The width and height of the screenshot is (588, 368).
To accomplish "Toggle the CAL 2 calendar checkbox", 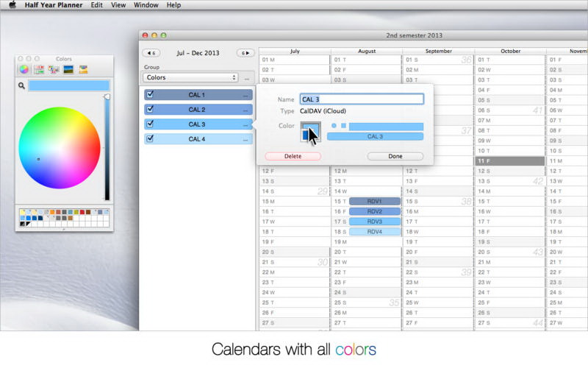I will point(150,110).
